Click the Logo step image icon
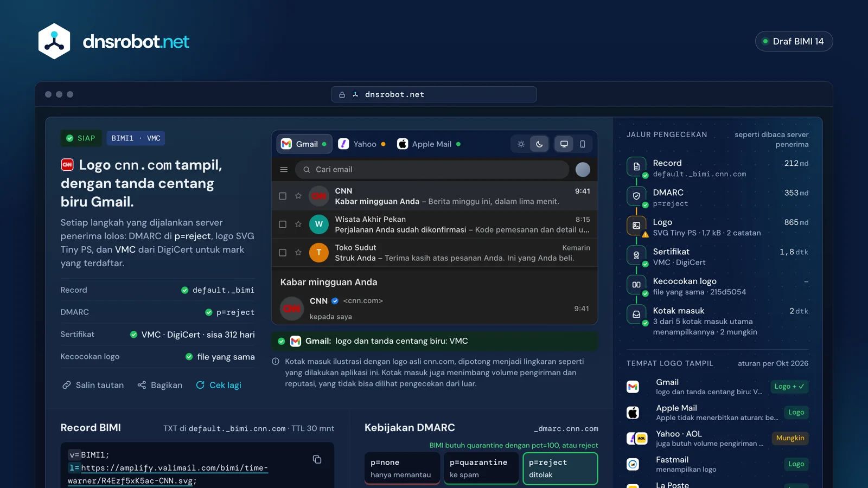The image size is (868, 488). [636, 226]
